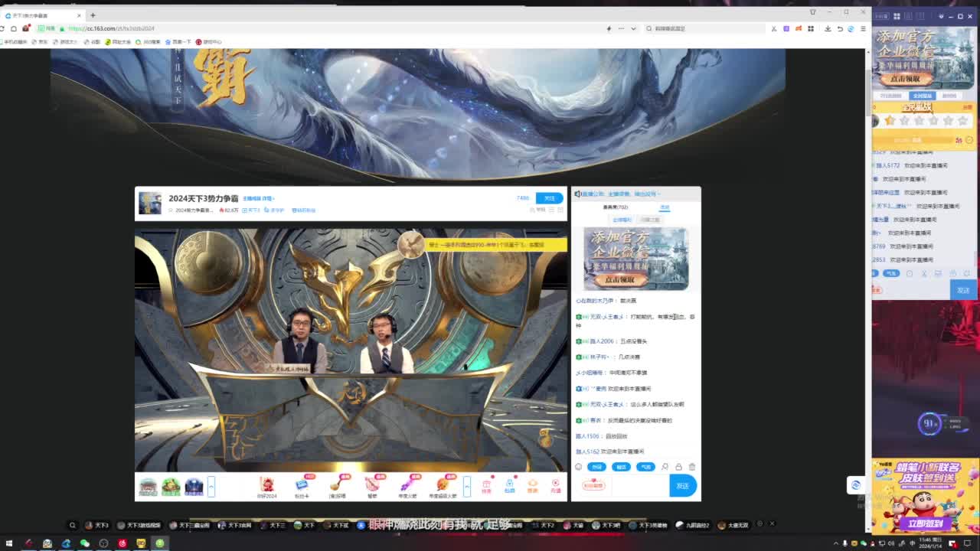Expand the gift list up-arrow beside gifts
980x551 pixels.
(467, 485)
